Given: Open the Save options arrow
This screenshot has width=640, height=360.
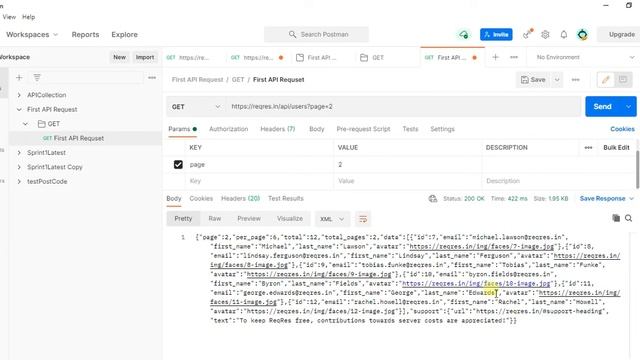Looking at the screenshot, I should tap(557, 80).
